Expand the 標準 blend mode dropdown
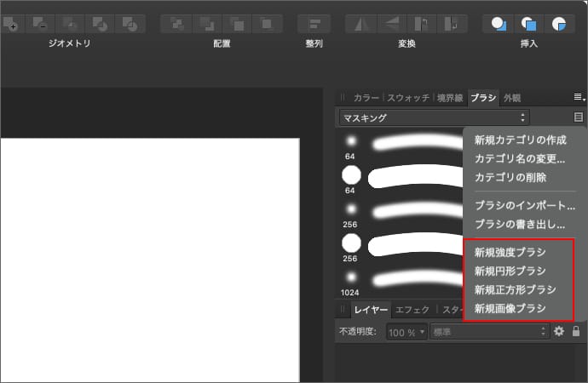 pos(489,330)
